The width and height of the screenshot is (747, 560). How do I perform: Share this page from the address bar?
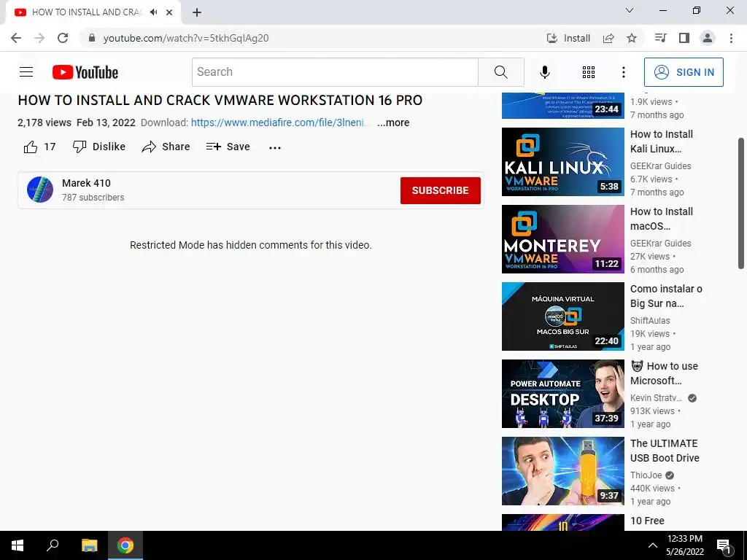608,38
